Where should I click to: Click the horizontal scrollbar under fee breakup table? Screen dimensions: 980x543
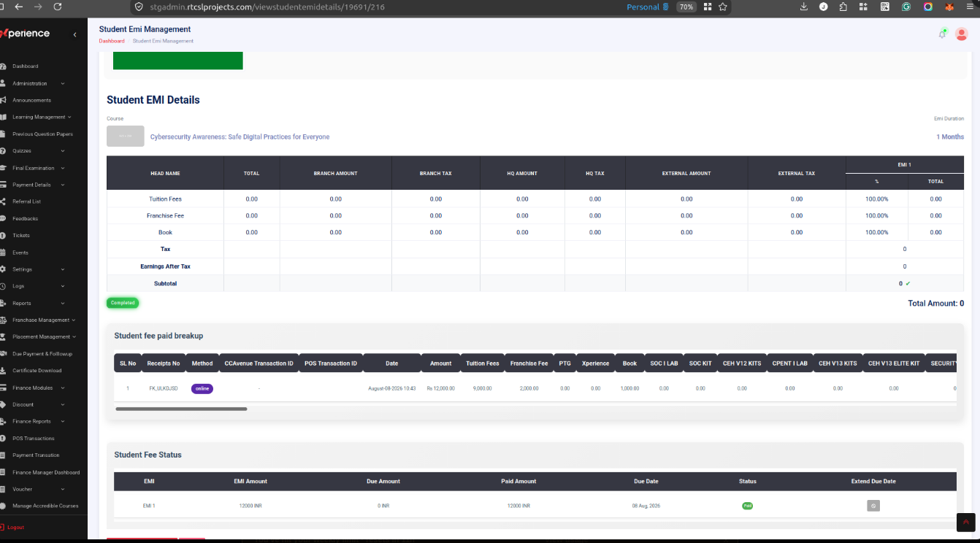pyautogui.click(x=181, y=409)
